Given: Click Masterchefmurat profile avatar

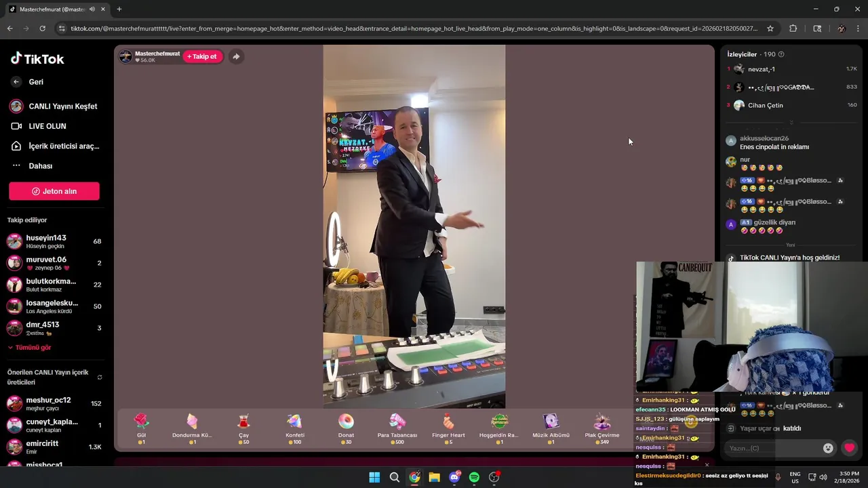Looking at the screenshot, I should (125, 56).
